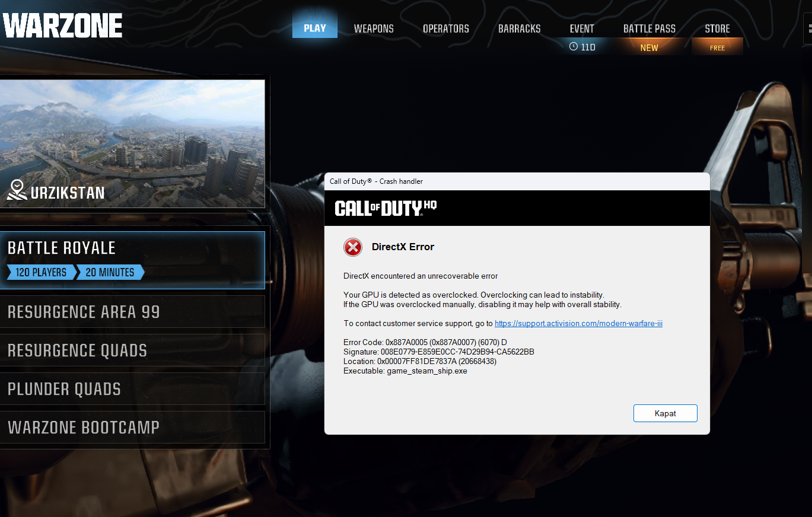
Task: Click the Call of Duty HQ logo
Action: [x=386, y=208]
